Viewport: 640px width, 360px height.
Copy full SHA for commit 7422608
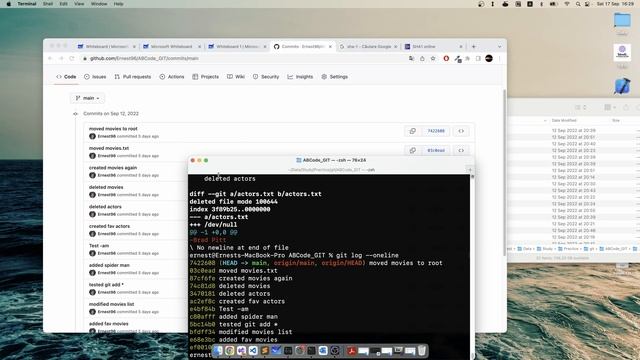coord(413,131)
